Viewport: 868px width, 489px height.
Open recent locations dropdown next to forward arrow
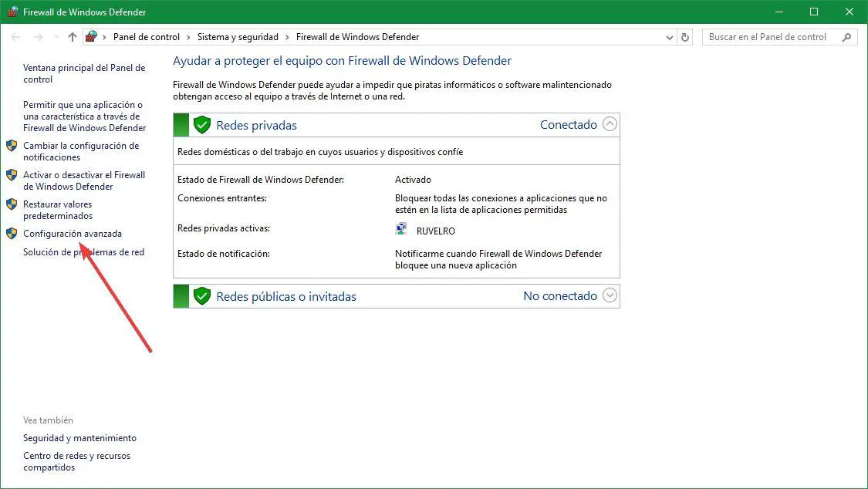[x=56, y=37]
